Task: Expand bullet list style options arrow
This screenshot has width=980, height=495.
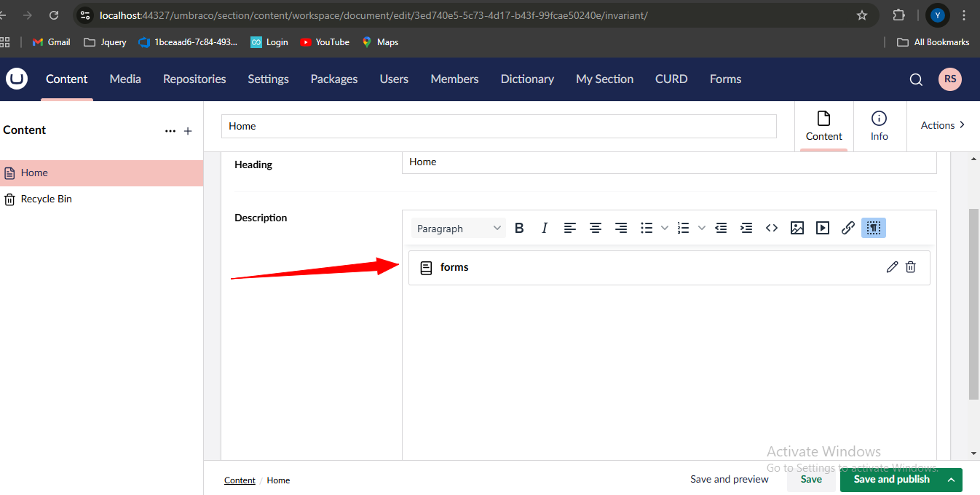Action: pyautogui.click(x=664, y=228)
